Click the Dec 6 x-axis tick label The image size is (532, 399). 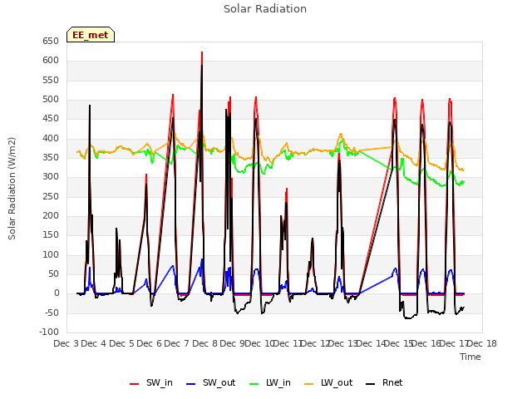(150, 343)
